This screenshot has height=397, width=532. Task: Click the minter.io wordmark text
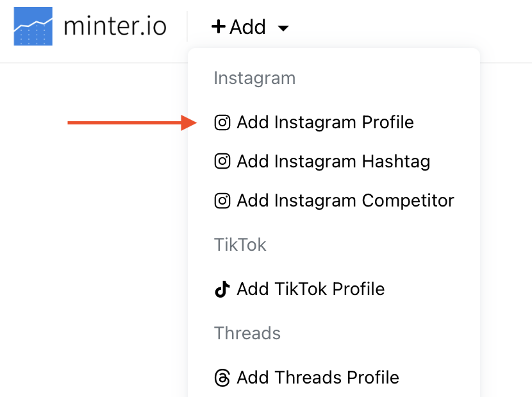click(115, 27)
